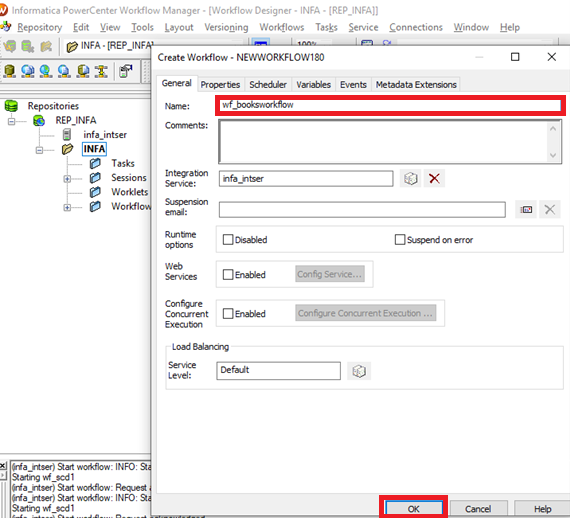Open the Events tab
The width and height of the screenshot is (570, 518).
tap(353, 84)
